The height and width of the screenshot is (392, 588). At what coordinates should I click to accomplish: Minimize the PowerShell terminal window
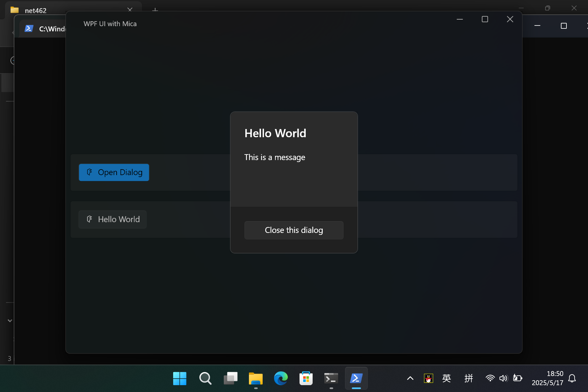[x=537, y=25]
